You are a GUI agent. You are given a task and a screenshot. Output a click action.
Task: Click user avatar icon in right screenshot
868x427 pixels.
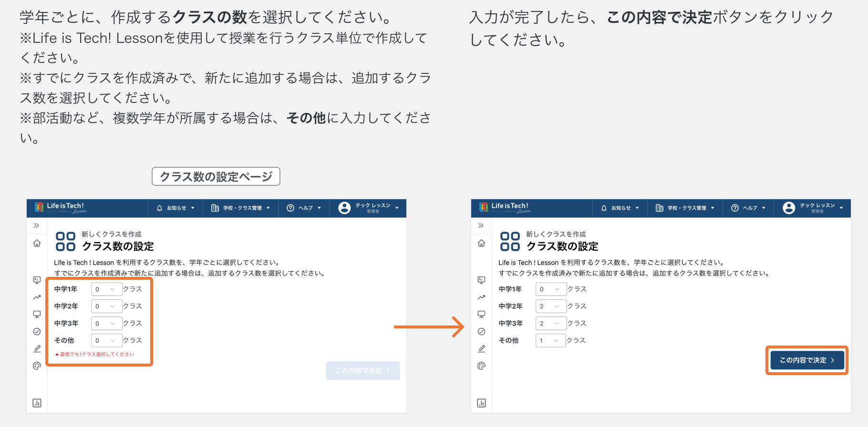click(789, 208)
